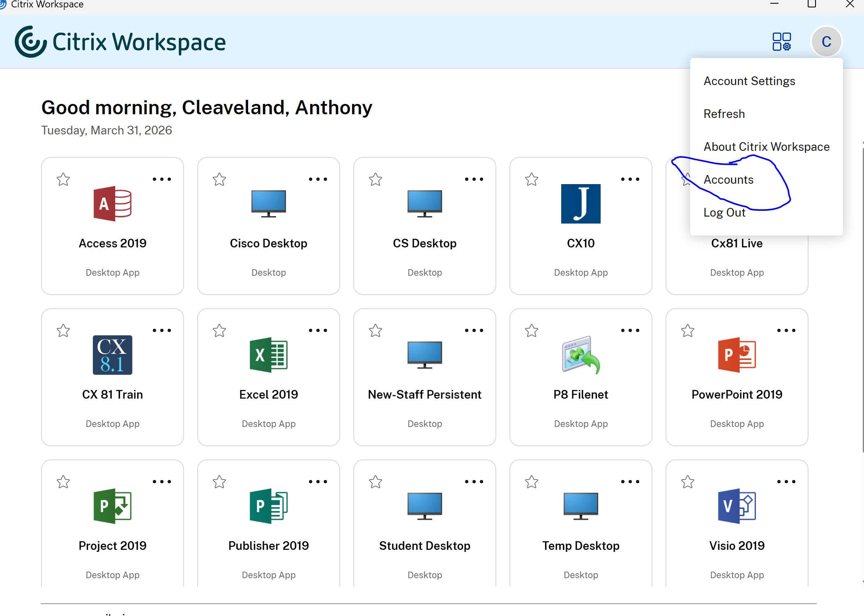This screenshot has height=616, width=864.
Task: Click Refresh in the profile menu
Action: 724,114
